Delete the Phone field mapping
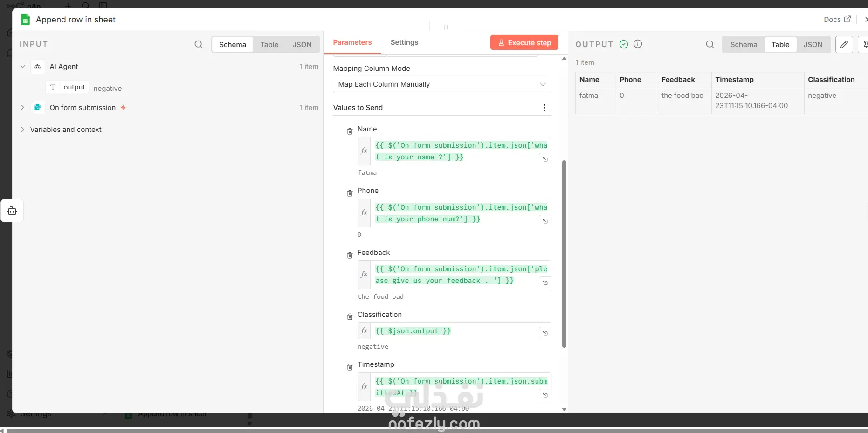The height and width of the screenshot is (433, 868). 350,193
